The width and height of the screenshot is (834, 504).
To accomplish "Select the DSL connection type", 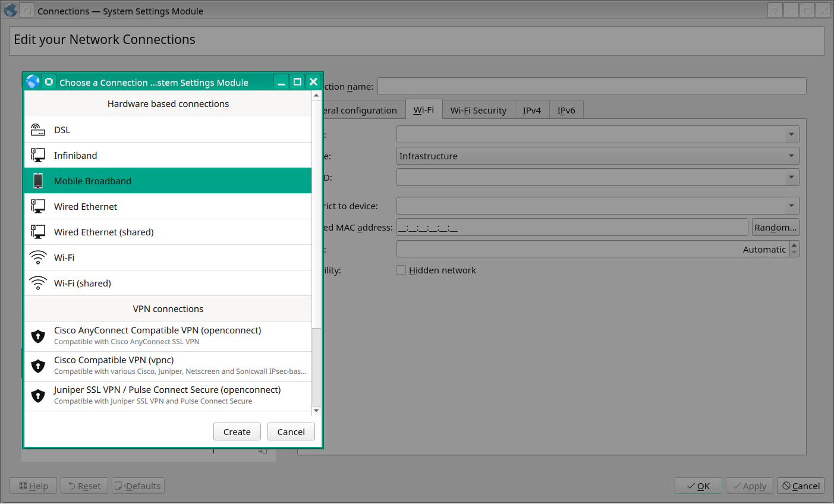I will click(168, 130).
